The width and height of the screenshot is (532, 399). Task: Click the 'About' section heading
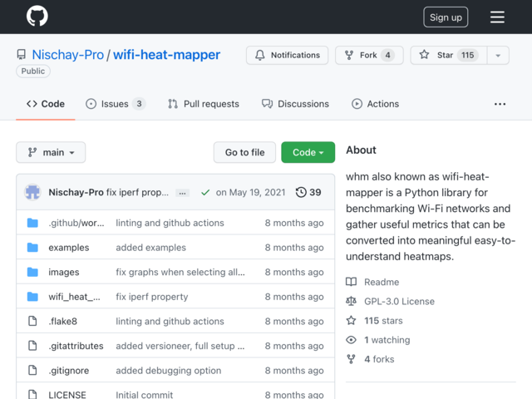(361, 150)
